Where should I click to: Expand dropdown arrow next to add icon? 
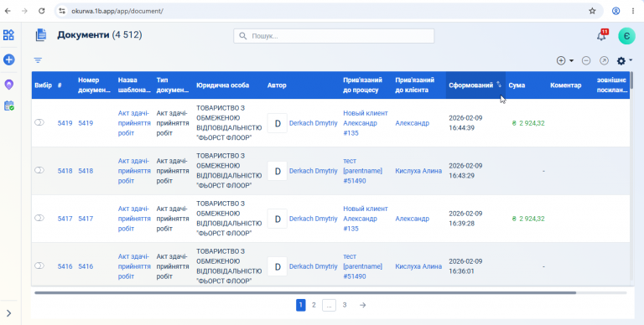coord(571,61)
